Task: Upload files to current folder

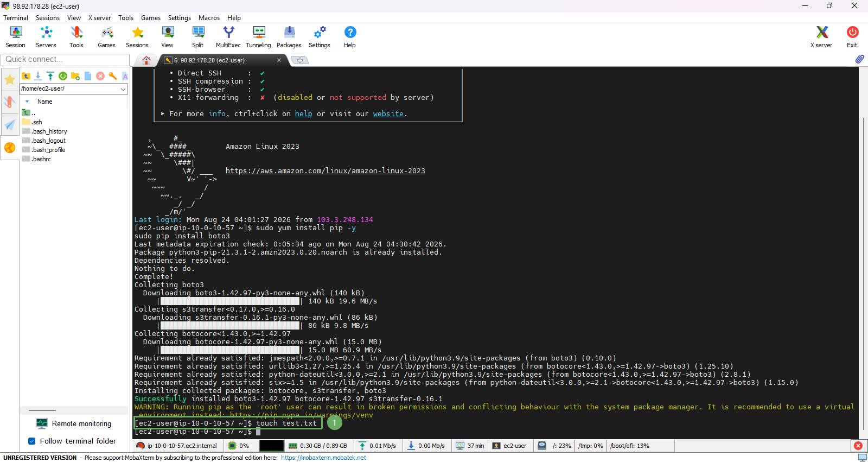Action: [x=50, y=76]
